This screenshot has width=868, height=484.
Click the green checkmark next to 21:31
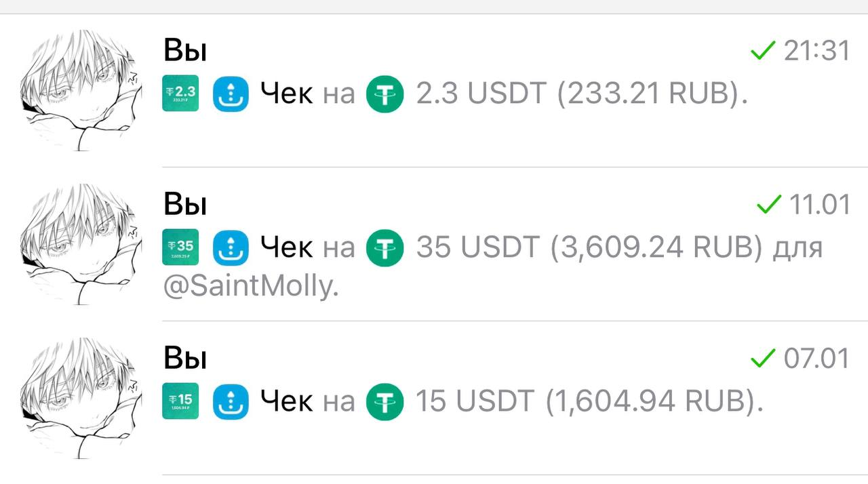point(763,50)
